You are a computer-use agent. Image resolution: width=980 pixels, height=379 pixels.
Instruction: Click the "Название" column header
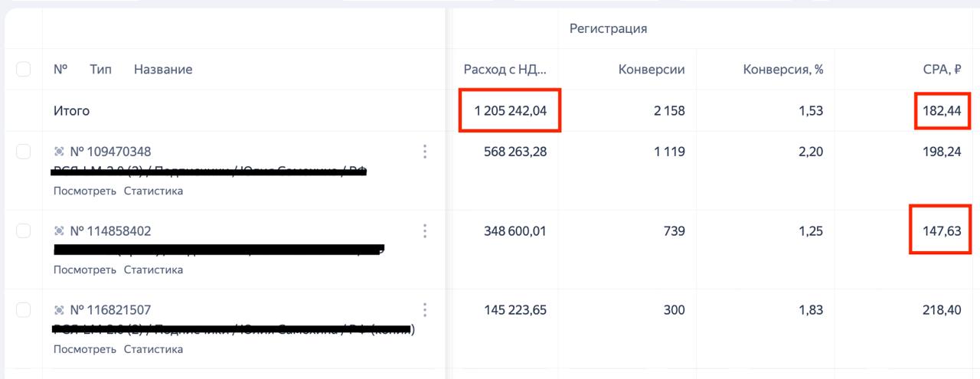[163, 70]
